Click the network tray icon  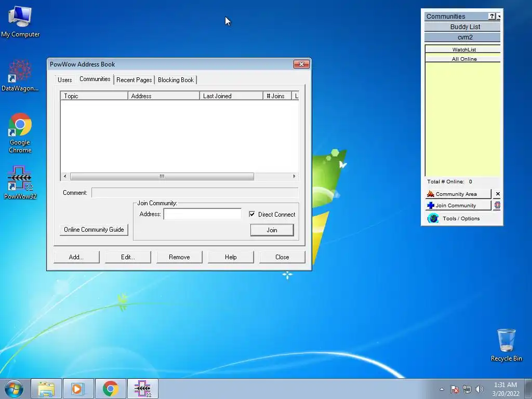click(x=467, y=389)
